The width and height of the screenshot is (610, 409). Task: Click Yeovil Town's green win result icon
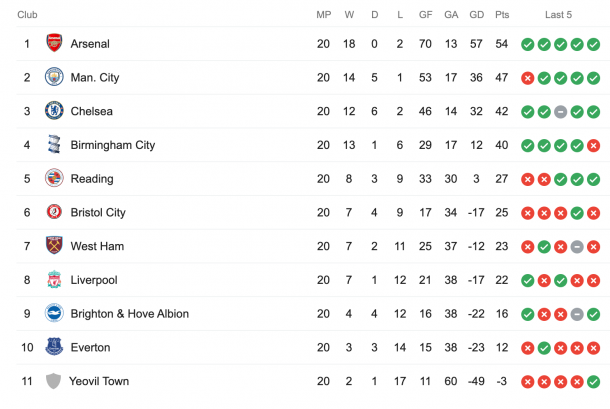[593, 382]
